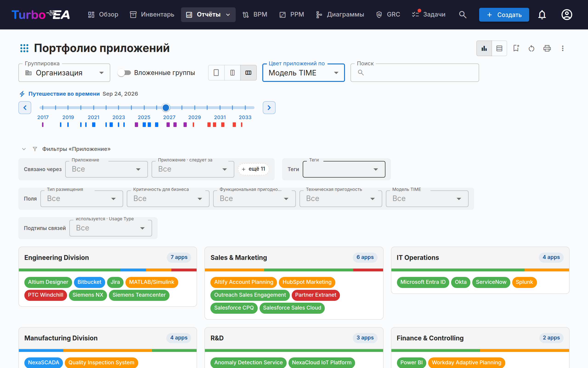
Task: Open the Модель TIME field filter dropdown
Action: point(427,198)
